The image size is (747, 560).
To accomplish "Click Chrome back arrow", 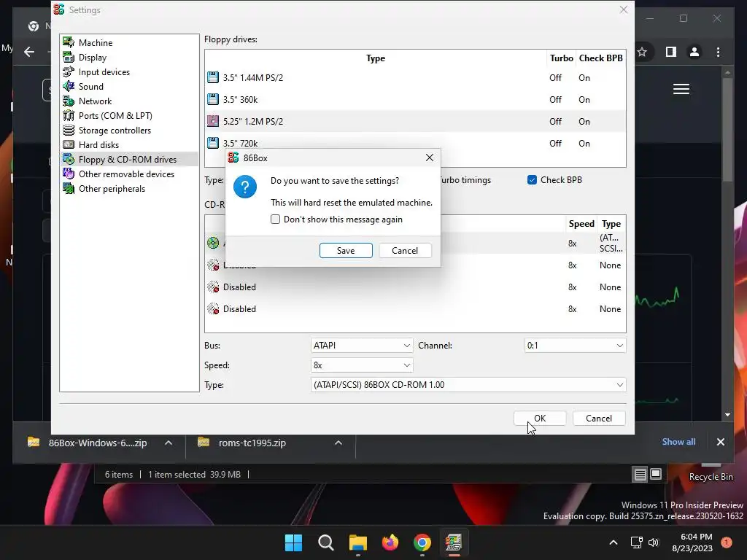I will 29,52.
